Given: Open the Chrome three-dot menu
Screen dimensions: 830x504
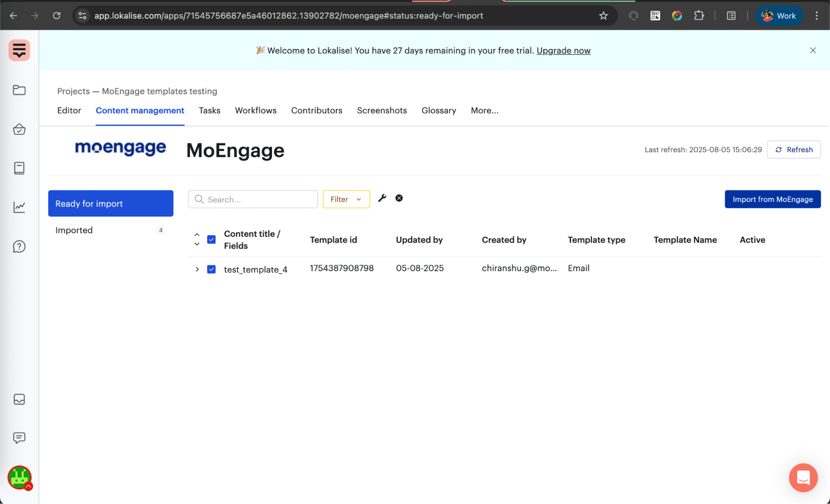Looking at the screenshot, I should point(816,16).
